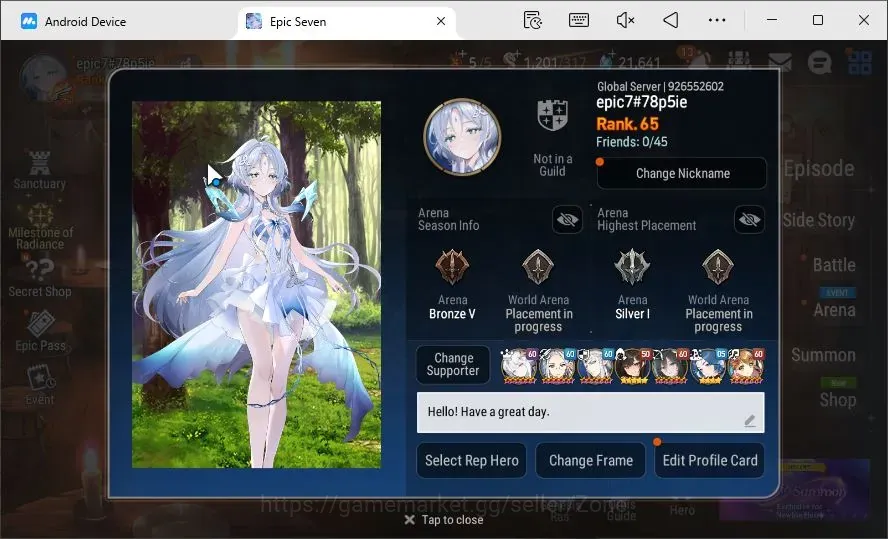Screen dimensions: 888x539
Task: Open Sanctuary from the left sidebar
Action: point(40,170)
